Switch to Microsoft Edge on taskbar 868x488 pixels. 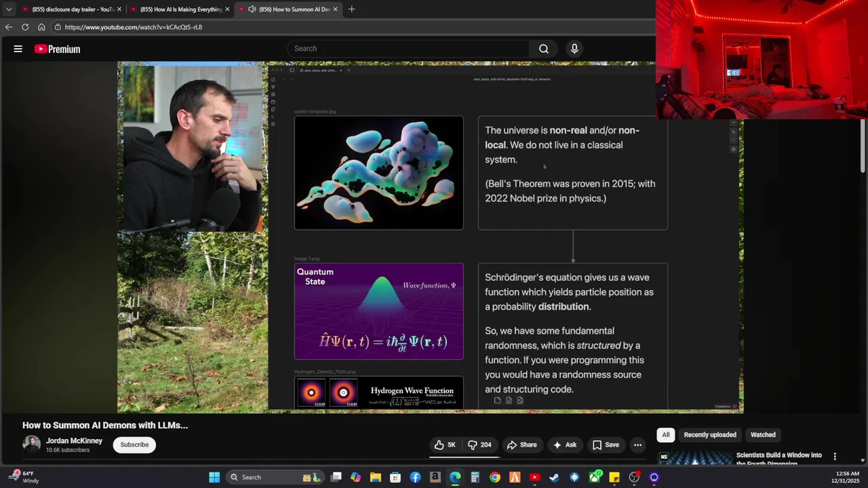pyautogui.click(x=455, y=477)
